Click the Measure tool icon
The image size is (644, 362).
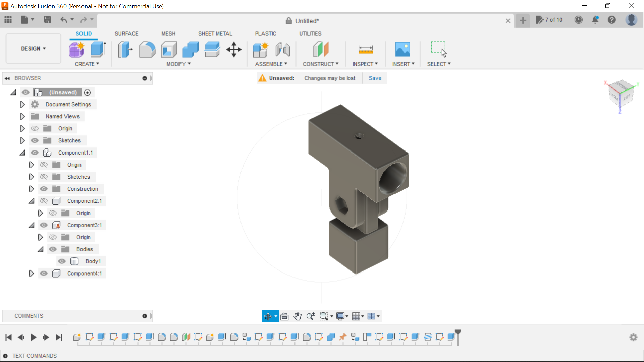point(365,50)
